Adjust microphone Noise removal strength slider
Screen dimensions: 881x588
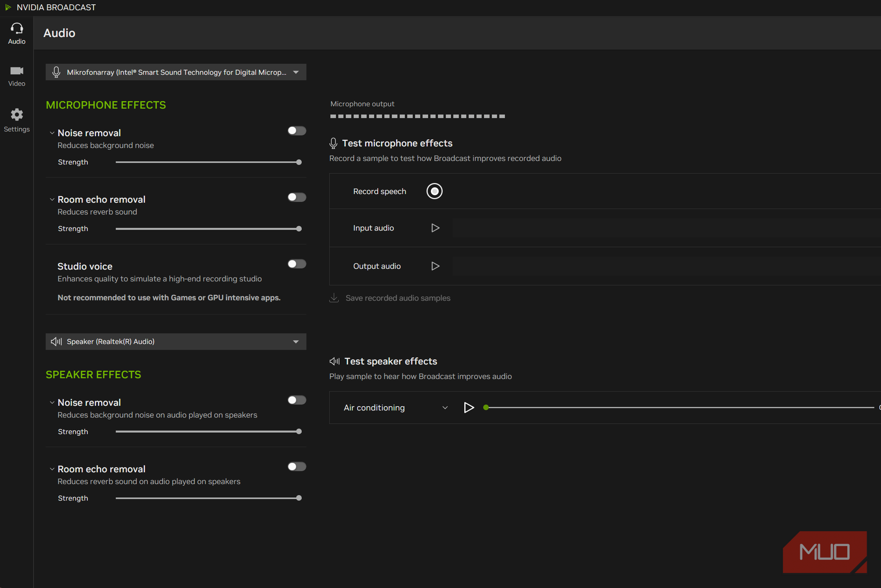208,162
